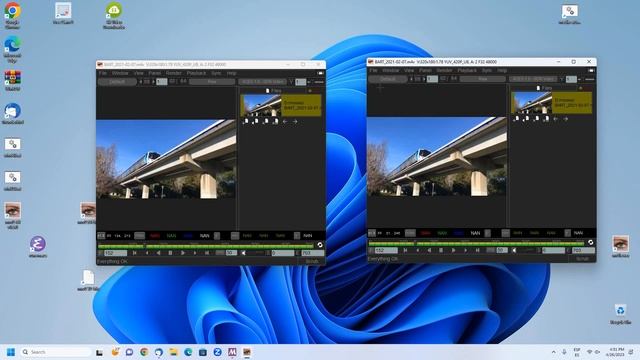Step back one frame in left window
640x360 pixels.
click(x=147, y=253)
